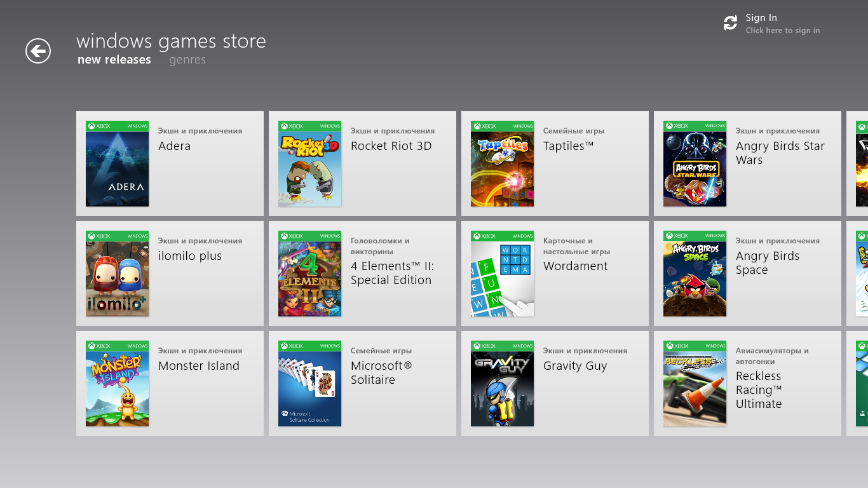Switch to the new releases tab
This screenshot has height=488, width=868.
tap(114, 60)
